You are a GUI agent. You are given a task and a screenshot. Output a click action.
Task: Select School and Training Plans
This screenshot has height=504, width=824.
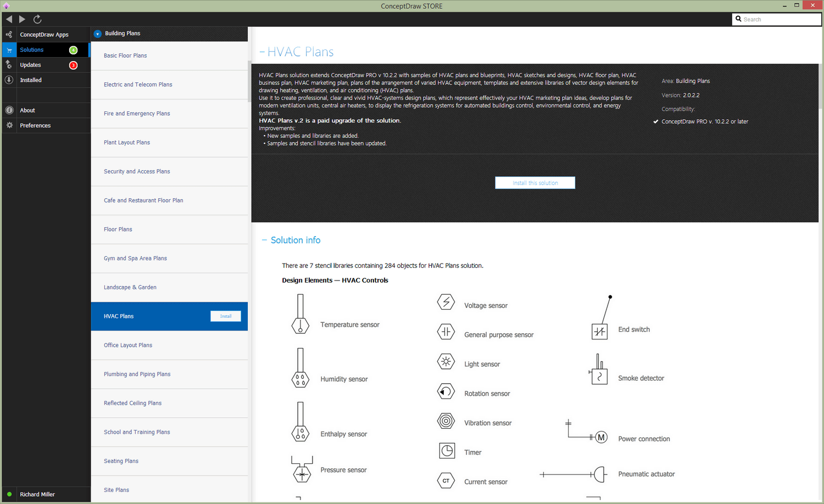click(169, 432)
